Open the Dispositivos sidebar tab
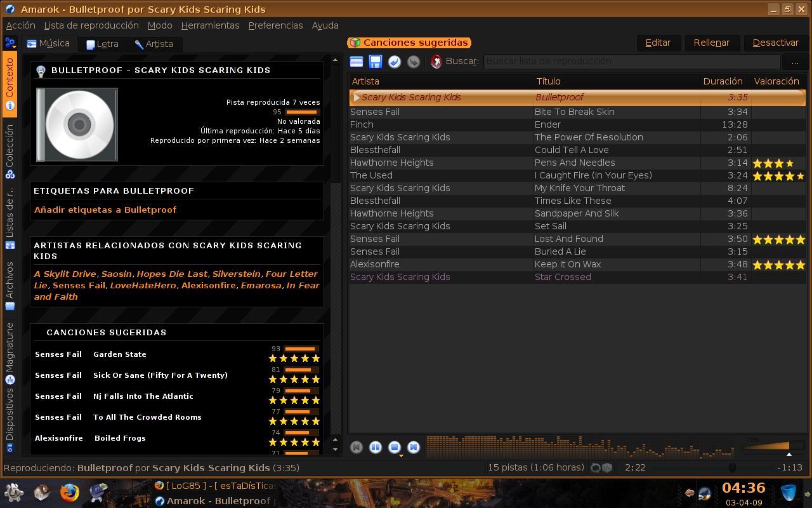The height and width of the screenshot is (508, 812). coord(10,420)
